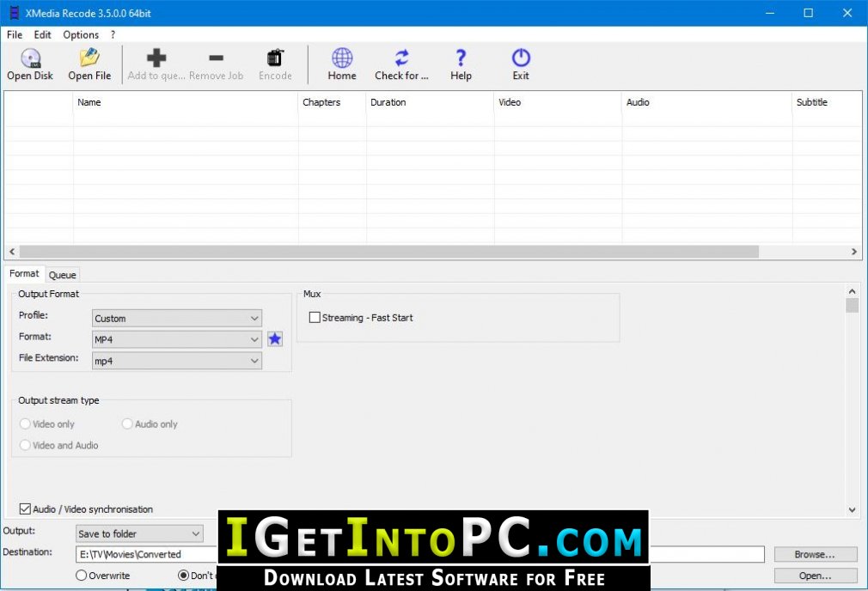868x591 pixels.
Task: Visit the Home globe icon
Action: [342, 58]
